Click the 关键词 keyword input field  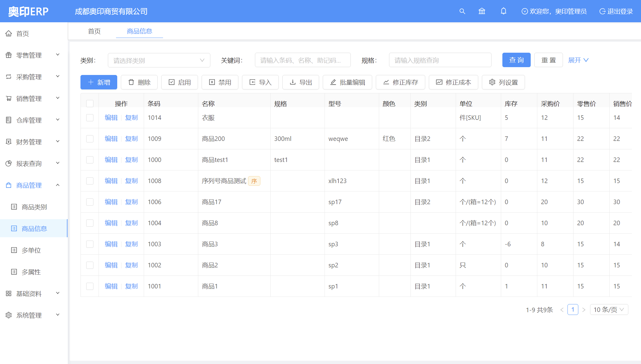303,60
